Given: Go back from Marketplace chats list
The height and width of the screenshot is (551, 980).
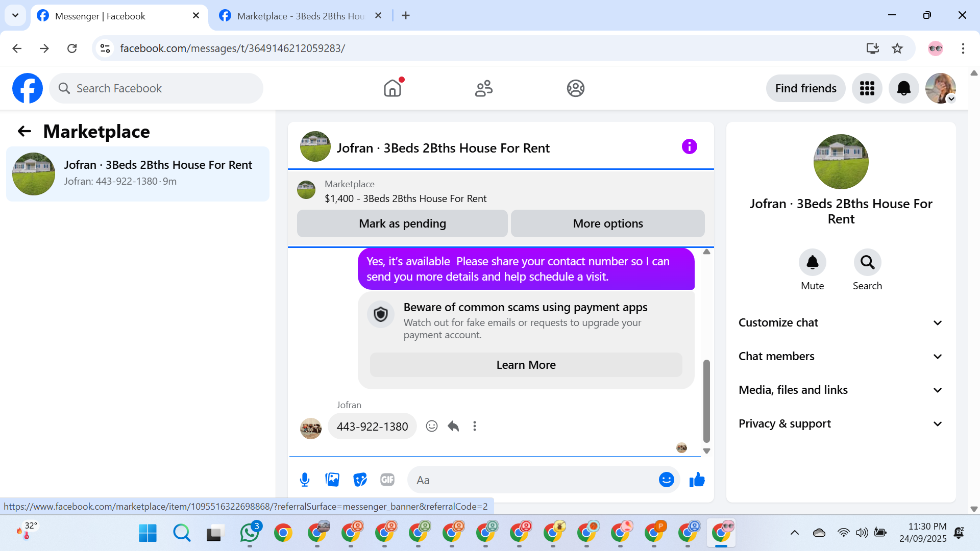Looking at the screenshot, I should point(24,132).
